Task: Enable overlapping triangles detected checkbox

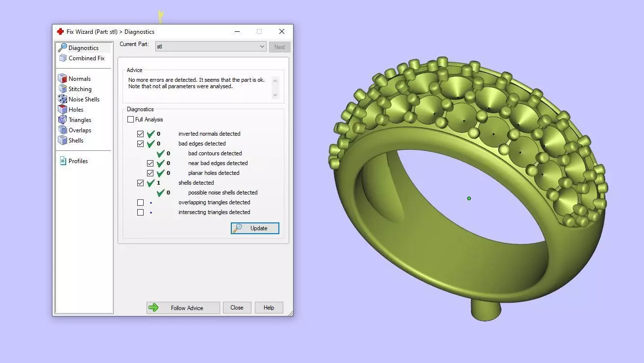Action: pyautogui.click(x=141, y=202)
